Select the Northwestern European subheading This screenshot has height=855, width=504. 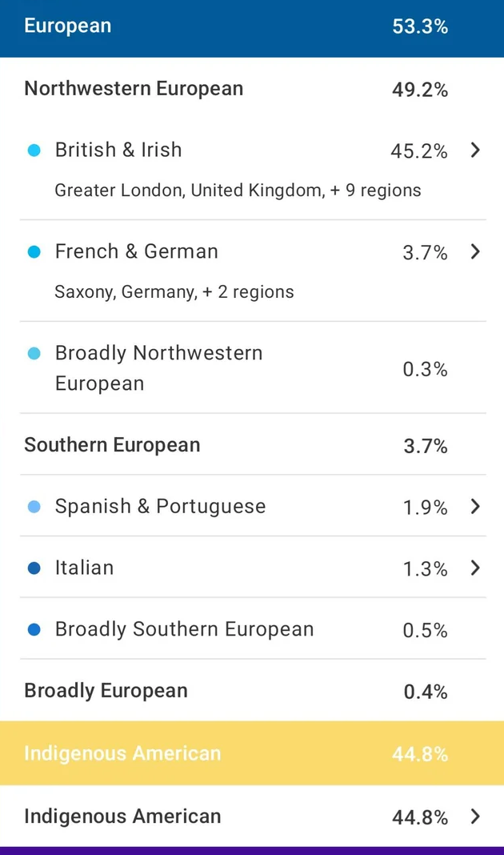coord(134,89)
